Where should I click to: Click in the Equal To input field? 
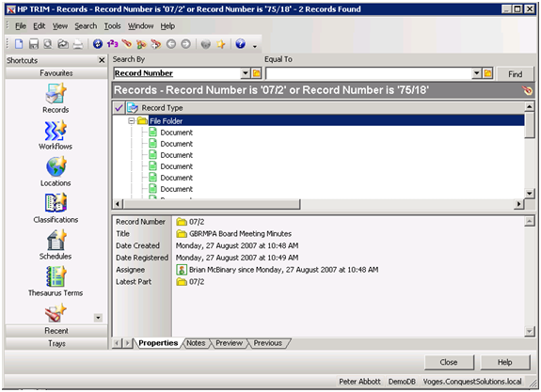368,73
